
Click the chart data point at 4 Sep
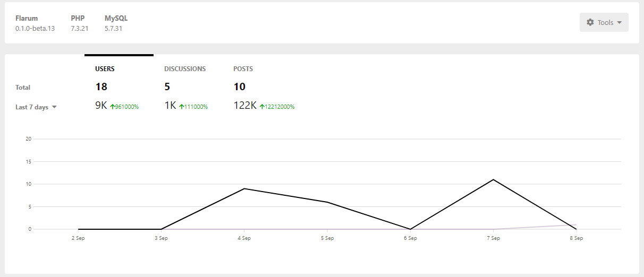pyautogui.click(x=244, y=188)
